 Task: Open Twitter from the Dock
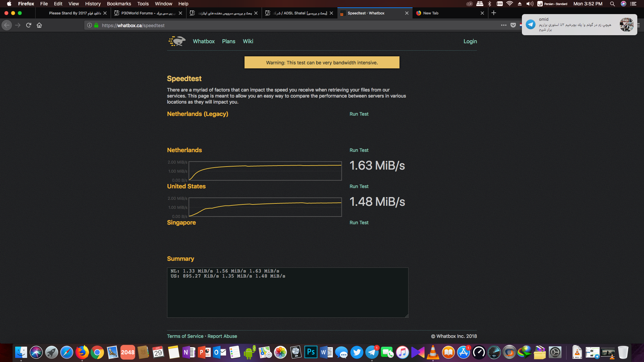coord(357,352)
